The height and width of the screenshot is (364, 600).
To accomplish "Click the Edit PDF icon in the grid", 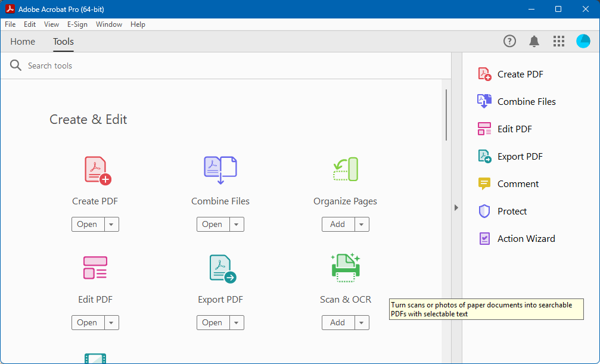I will tap(95, 267).
